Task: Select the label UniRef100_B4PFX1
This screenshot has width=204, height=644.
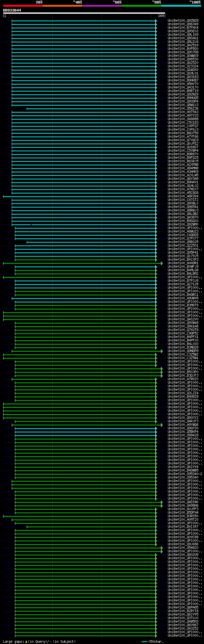Action: coord(183,337)
